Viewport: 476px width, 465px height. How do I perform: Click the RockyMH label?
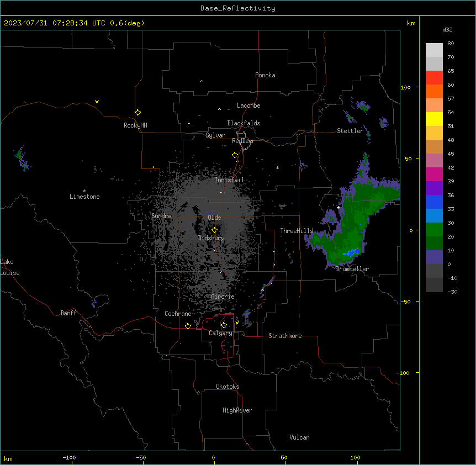pyautogui.click(x=135, y=125)
